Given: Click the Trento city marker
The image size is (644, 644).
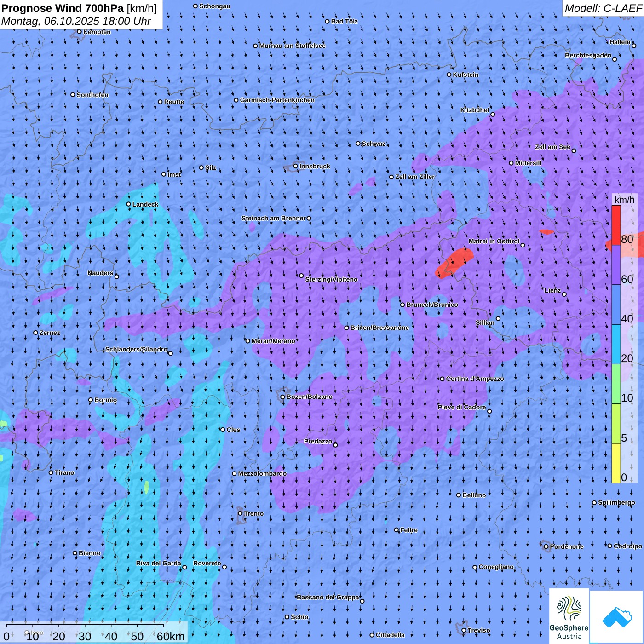Looking at the screenshot, I should [x=240, y=513].
